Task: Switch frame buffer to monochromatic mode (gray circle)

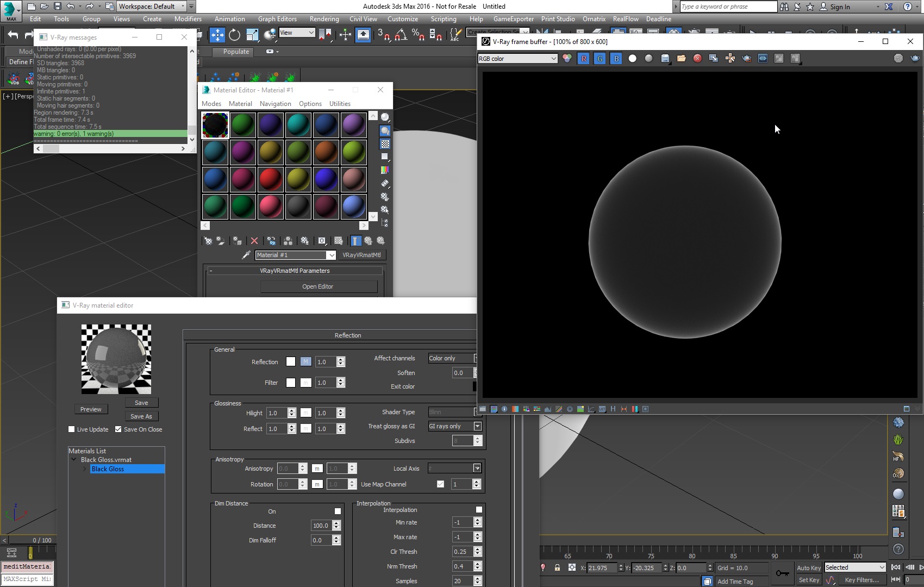Action: coord(649,58)
